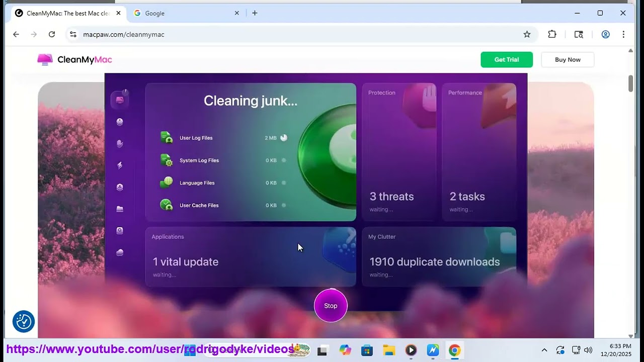Open Copilot from the taskbar
644x362 pixels.
[x=345, y=350]
